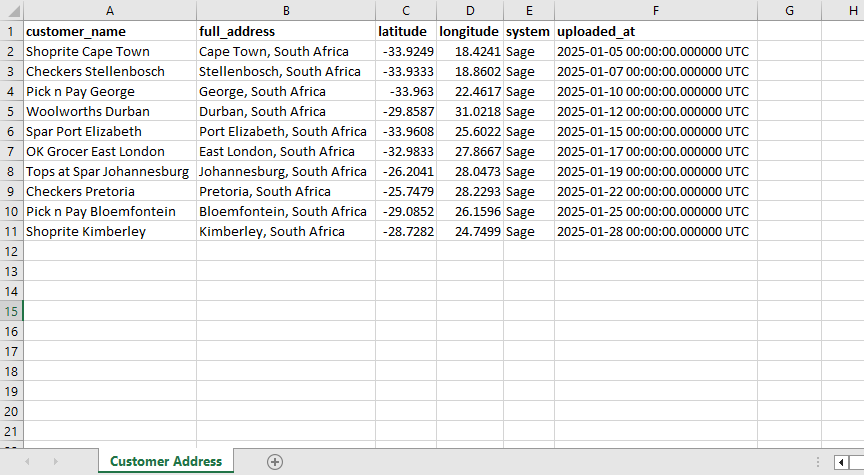Select longitude value 22.4617
The width and height of the screenshot is (864, 475).
(x=470, y=91)
